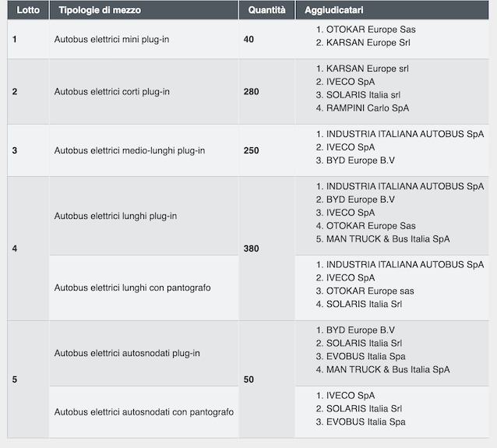Select Autobus elettrici lunghi plug-in cell
Screen dimensions: 497x448
pos(144,216)
